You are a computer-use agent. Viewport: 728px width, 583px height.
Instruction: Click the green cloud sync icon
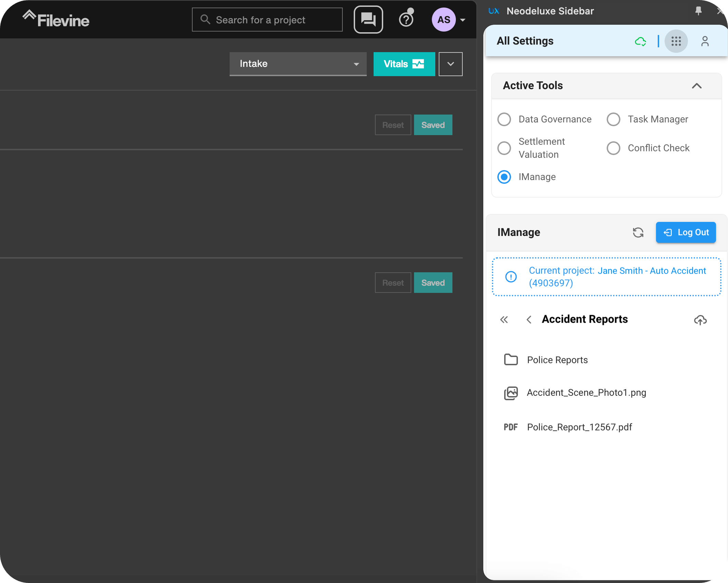pos(640,41)
